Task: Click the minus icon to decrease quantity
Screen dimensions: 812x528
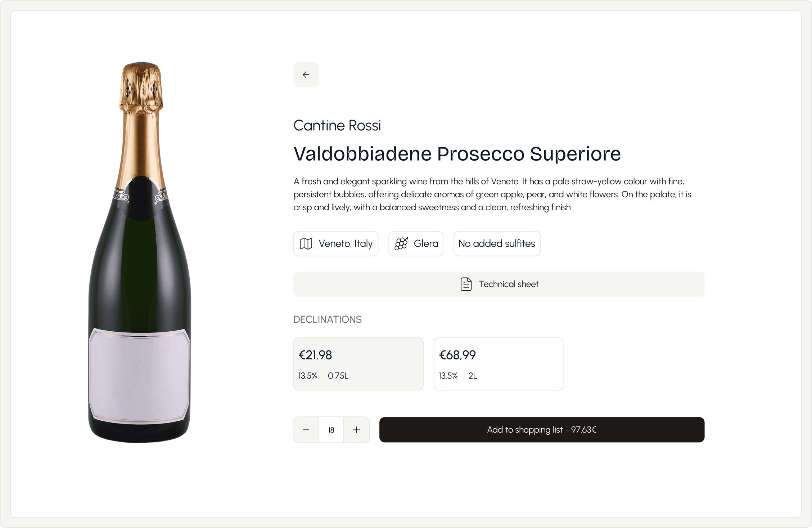Action: [x=306, y=429]
